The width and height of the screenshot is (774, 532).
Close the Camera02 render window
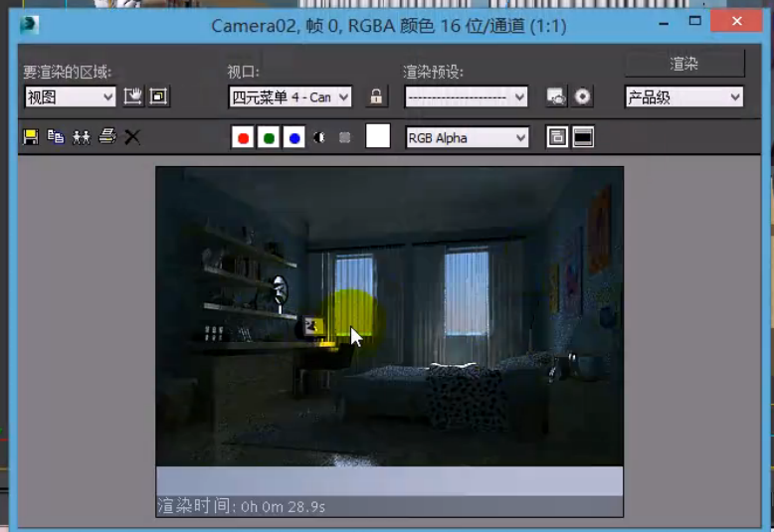point(737,21)
